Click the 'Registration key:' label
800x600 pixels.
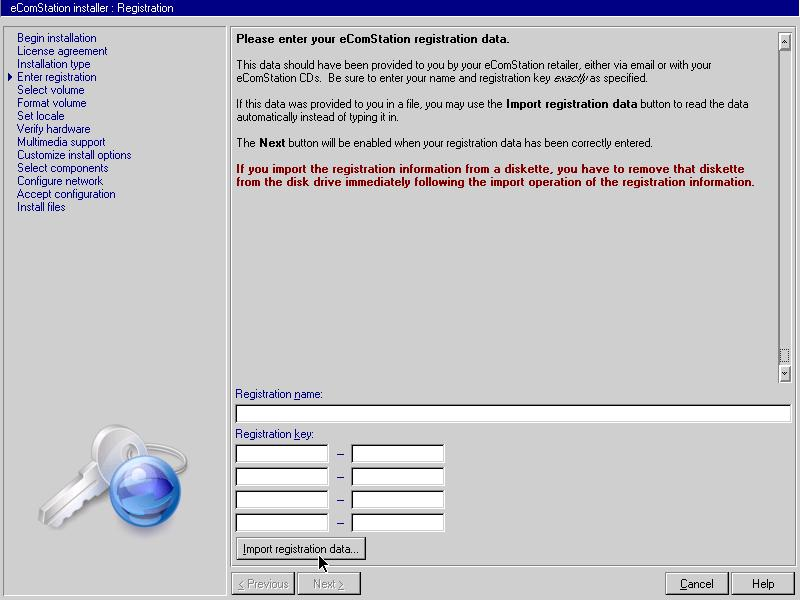tap(274, 434)
